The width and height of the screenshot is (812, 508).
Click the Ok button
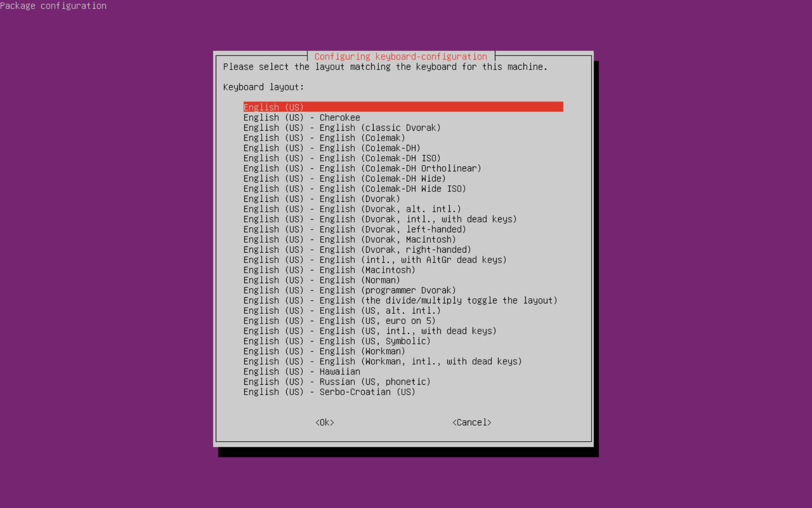325,422
